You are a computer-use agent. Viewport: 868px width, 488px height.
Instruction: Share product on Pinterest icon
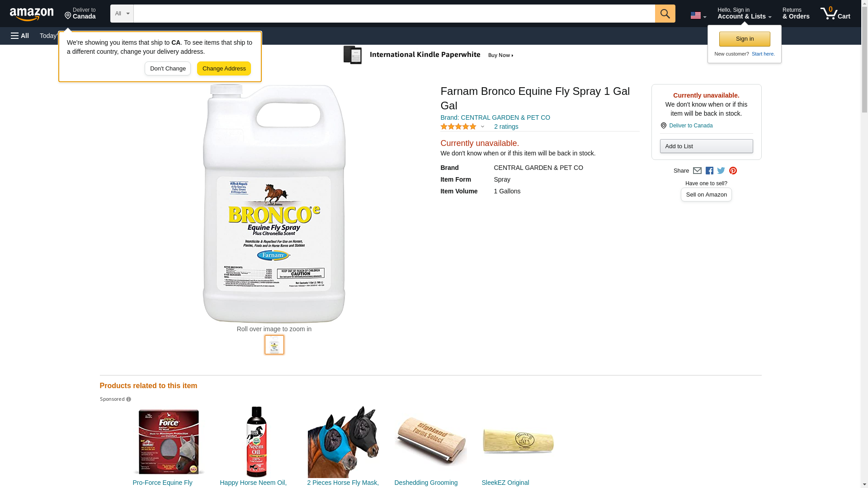733,171
